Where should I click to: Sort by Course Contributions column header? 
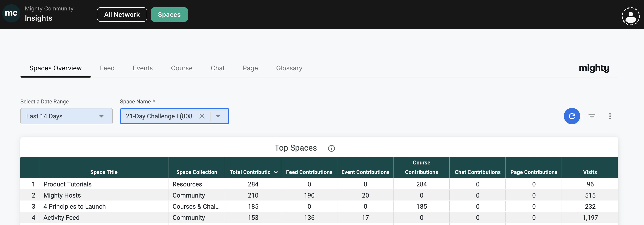point(421,167)
